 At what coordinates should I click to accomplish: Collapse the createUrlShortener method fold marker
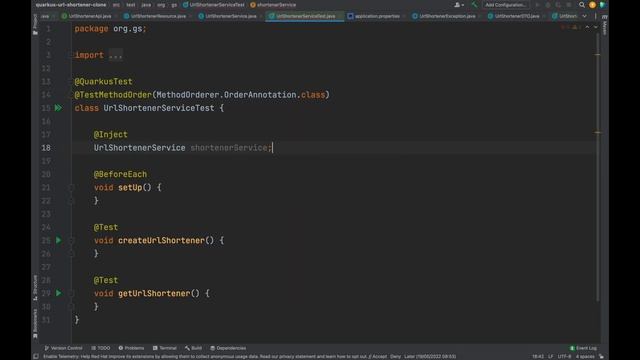click(x=71, y=240)
